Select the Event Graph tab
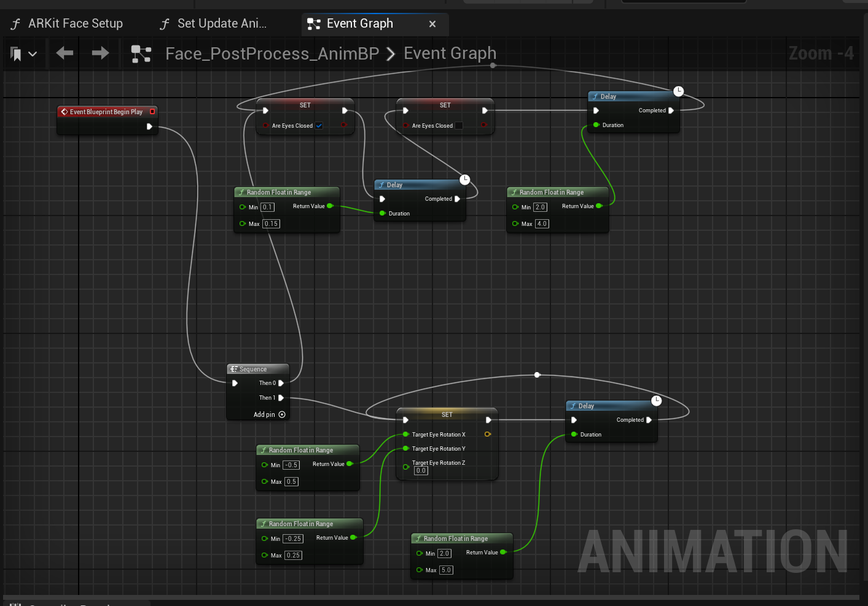This screenshot has width=868, height=606. (359, 23)
